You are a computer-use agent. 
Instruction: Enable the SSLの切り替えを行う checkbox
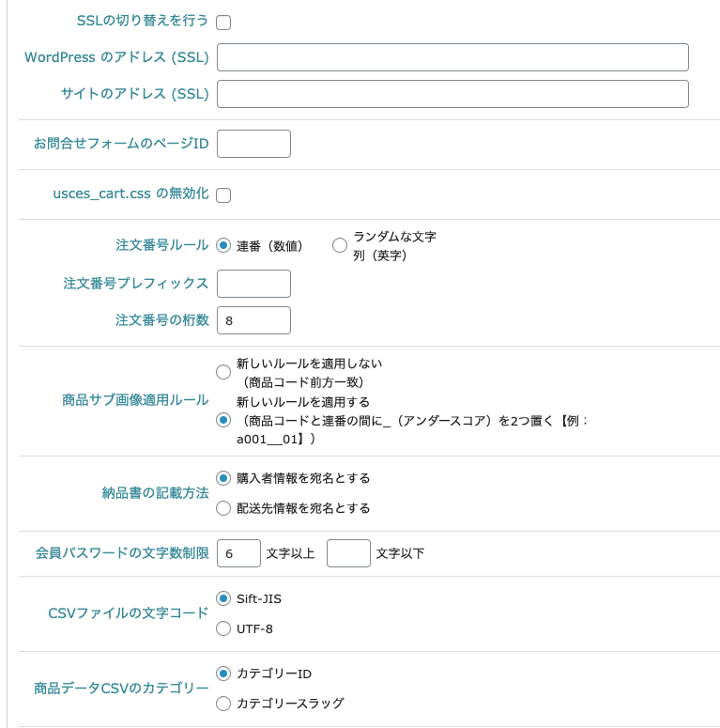coord(223,23)
